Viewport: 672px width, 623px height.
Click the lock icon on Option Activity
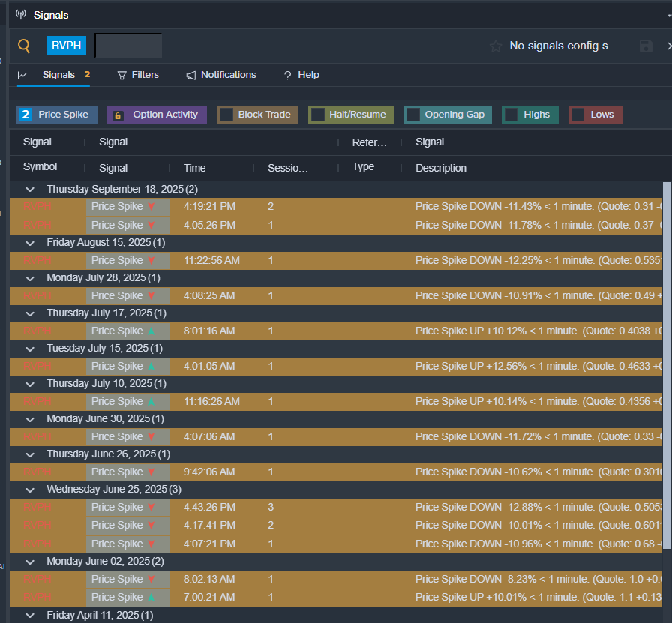coord(118,115)
